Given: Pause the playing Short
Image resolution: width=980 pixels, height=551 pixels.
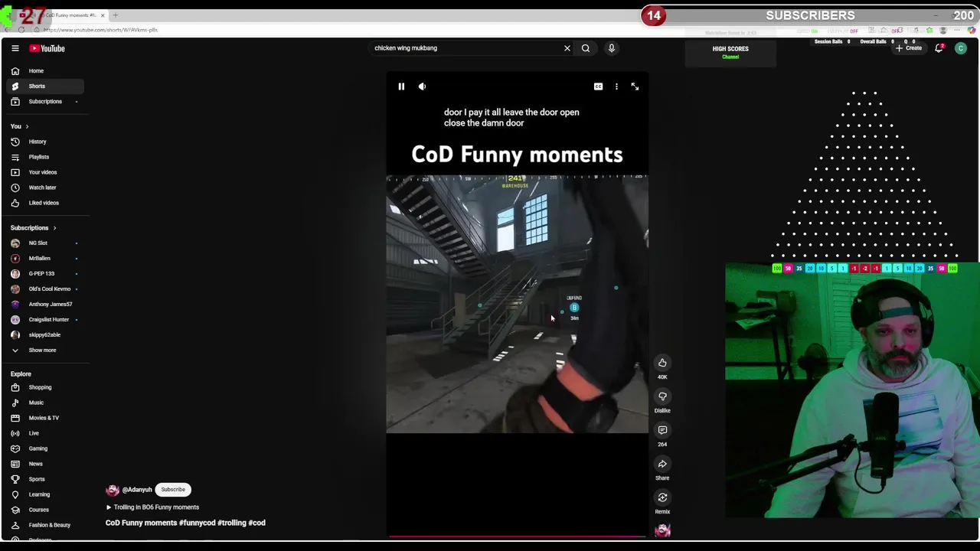Looking at the screenshot, I should tap(401, 86).
